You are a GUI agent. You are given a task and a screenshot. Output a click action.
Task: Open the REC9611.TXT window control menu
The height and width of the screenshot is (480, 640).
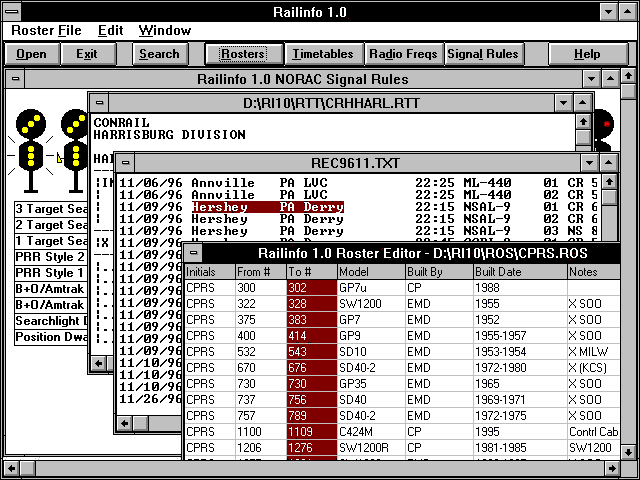pos(125,162)
